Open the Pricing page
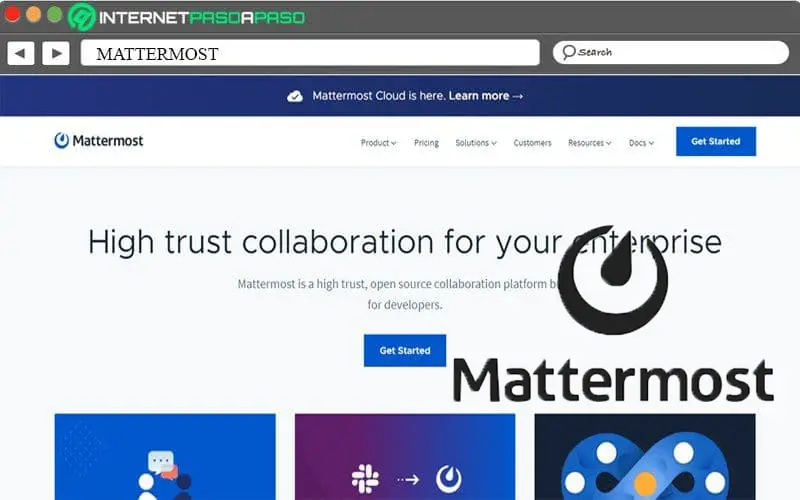Viewport: 800px width, 500px height. click(x=427, y=143)
